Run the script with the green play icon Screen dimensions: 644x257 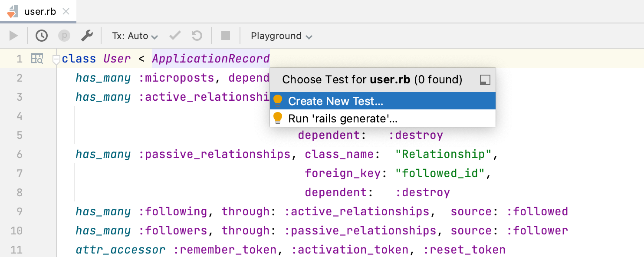13,36
